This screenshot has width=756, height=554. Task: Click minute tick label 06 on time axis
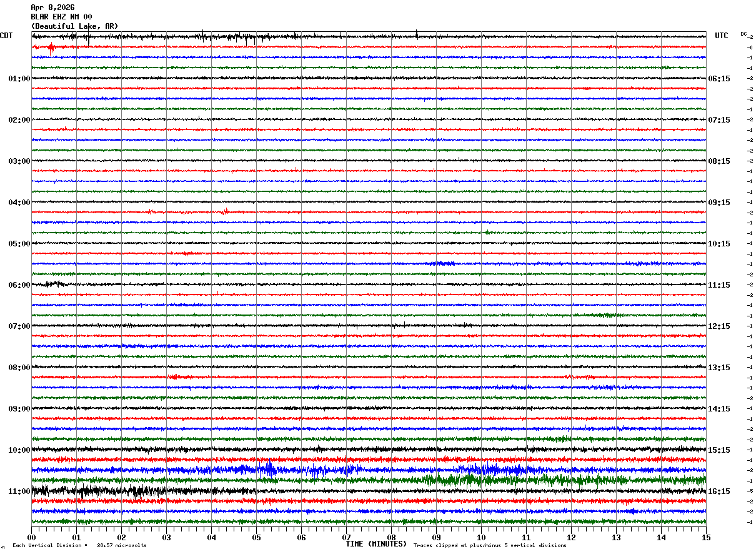click(x=301, y=537)
